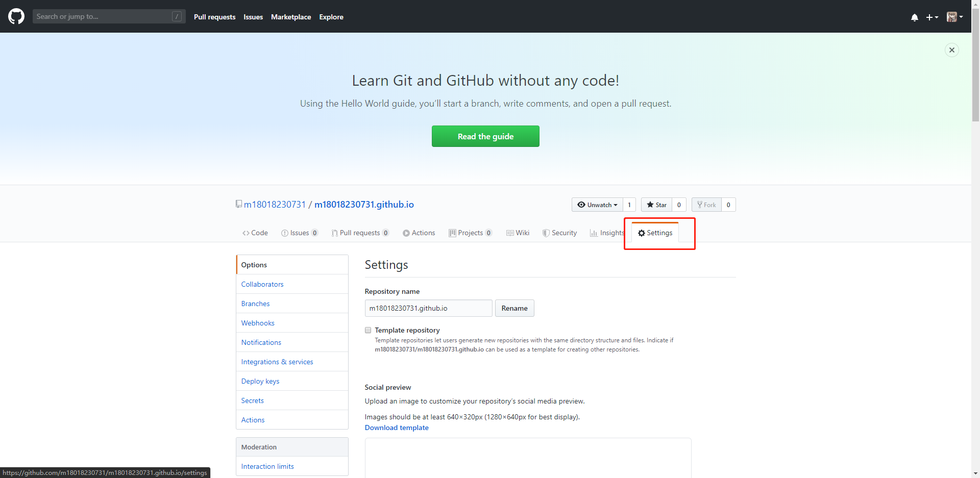Switch to the Code tab

[255, 233]
